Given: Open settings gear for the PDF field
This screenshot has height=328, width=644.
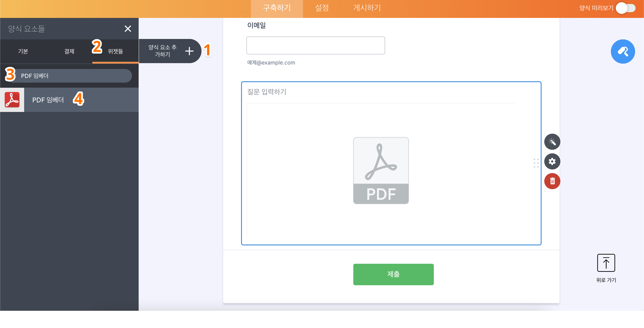Looking at the screenshot, I should (x=552, y=161).
